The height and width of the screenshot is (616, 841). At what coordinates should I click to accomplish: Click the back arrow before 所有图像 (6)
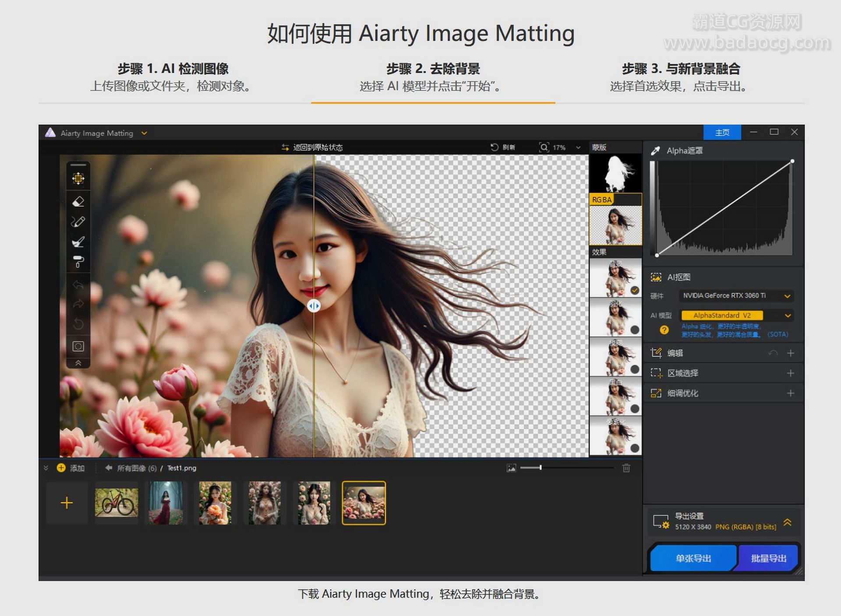pos(109,468)
